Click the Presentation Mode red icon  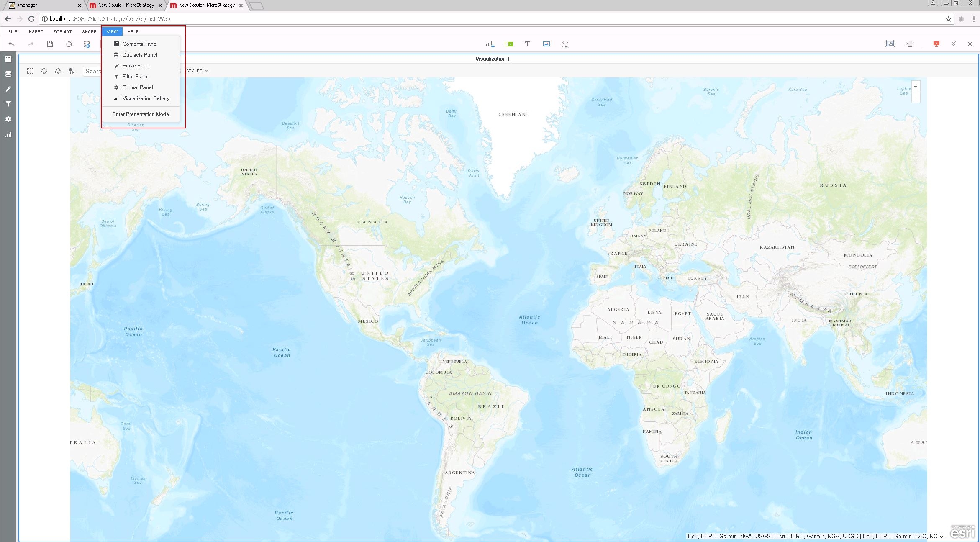[936, 44]
